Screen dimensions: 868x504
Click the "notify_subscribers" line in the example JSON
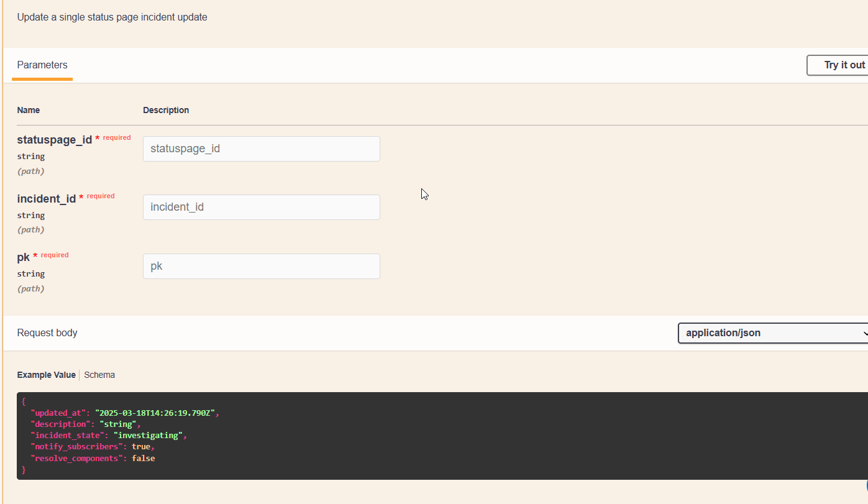point(93,447)
